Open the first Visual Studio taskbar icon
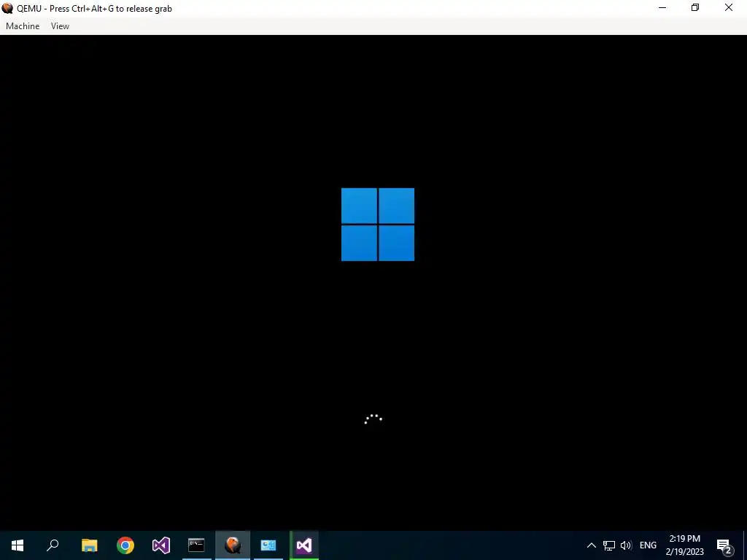Image resolution: width=747 pixels, height=560 pixels. click(x=161, y=545)
